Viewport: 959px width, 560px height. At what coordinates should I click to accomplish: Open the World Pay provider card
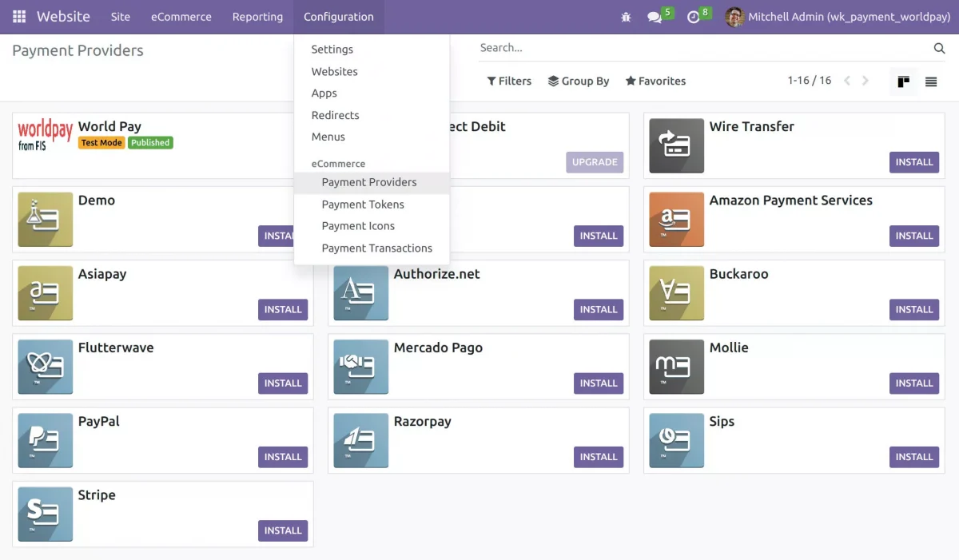[x=162, y=145]
